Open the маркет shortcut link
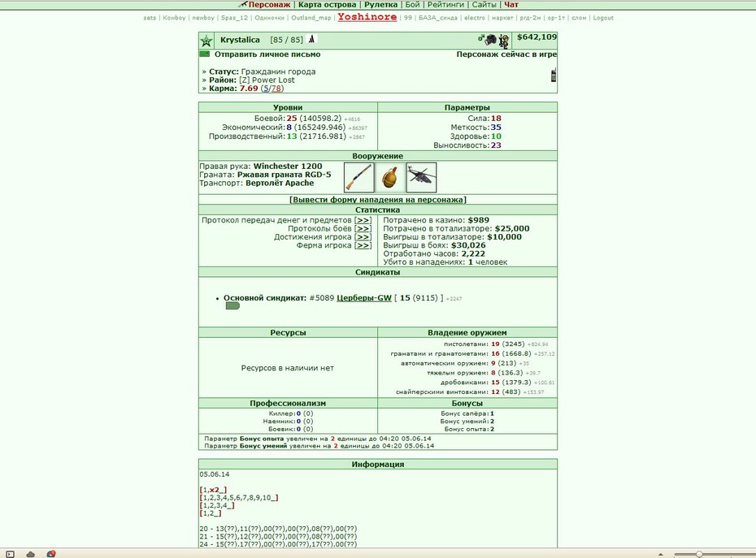Viewport: 756px width, 558px height. (502, 18)
